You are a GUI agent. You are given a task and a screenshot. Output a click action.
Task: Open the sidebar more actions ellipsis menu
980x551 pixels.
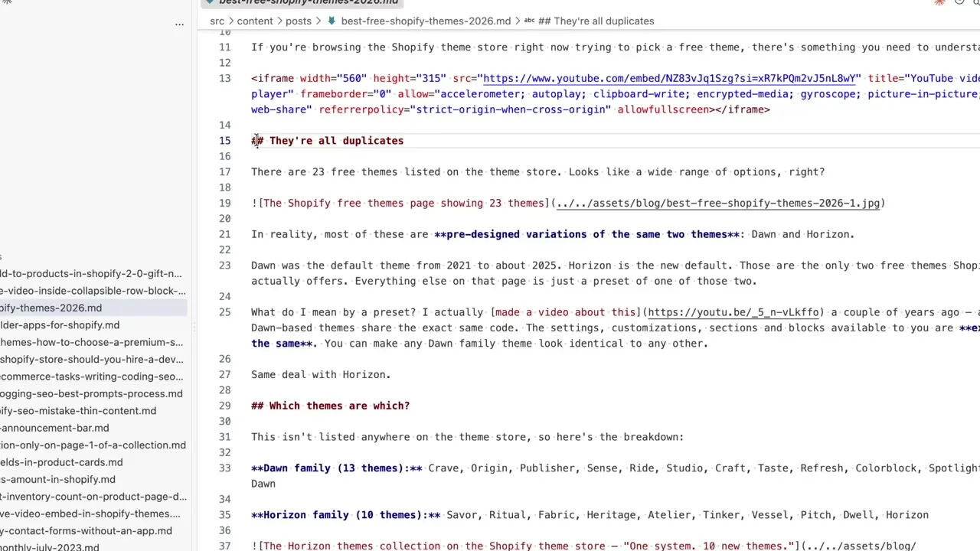(179, 24)
